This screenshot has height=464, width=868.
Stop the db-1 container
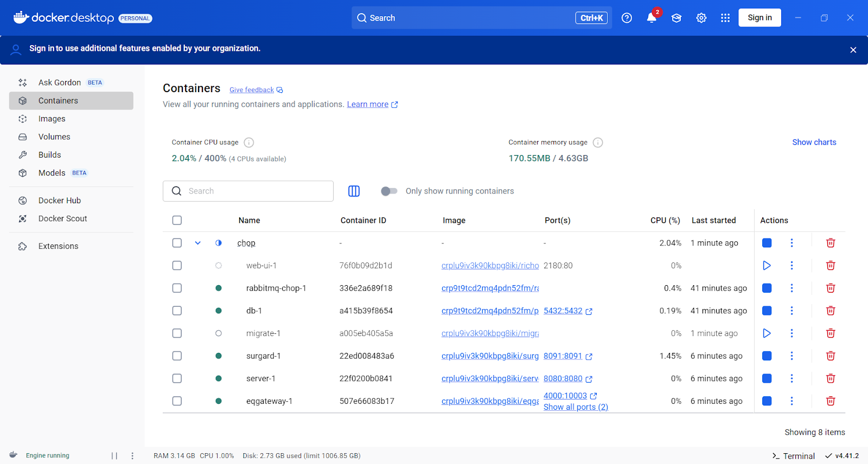(767, 311)
